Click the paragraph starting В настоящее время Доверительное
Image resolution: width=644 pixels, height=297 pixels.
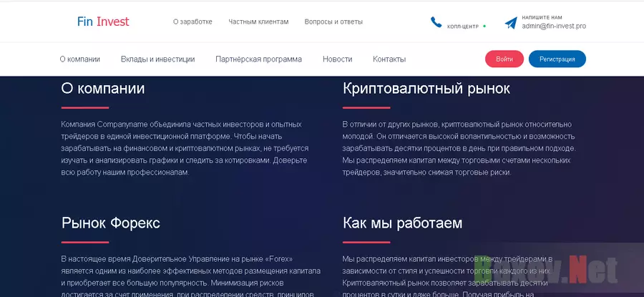(x=191, y=276)
